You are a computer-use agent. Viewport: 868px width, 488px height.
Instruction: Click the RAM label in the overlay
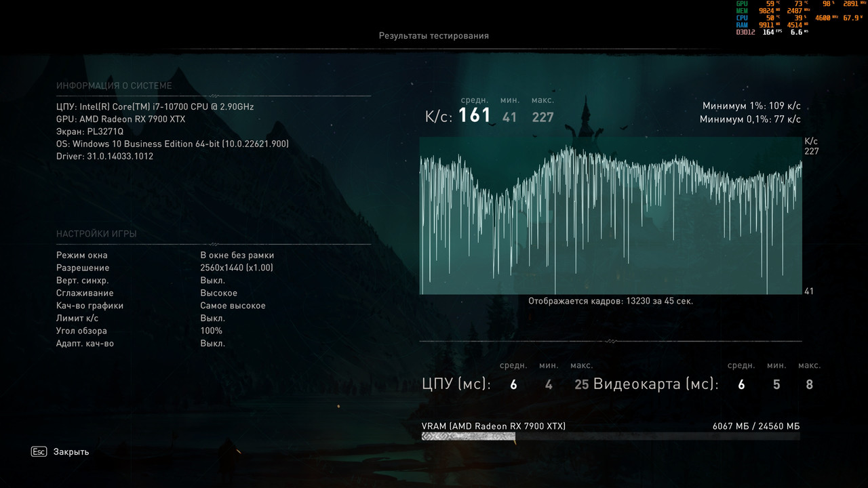click(742, 25)
